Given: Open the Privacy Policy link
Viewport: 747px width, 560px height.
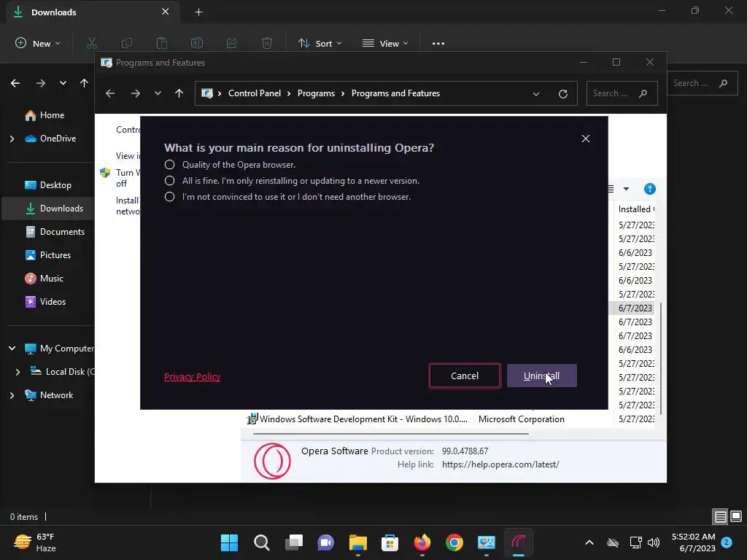Looking at the screenshot, I should (x=192, y=377).
